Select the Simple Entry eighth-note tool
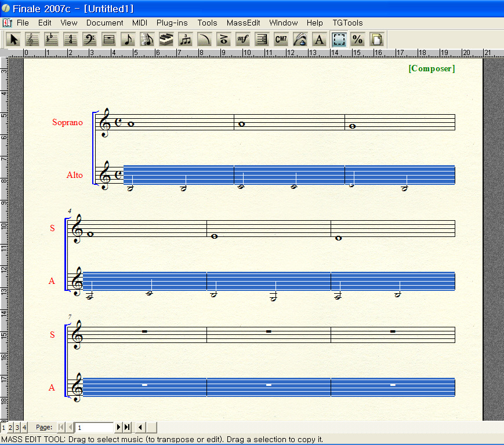 (x=128, y=39)
